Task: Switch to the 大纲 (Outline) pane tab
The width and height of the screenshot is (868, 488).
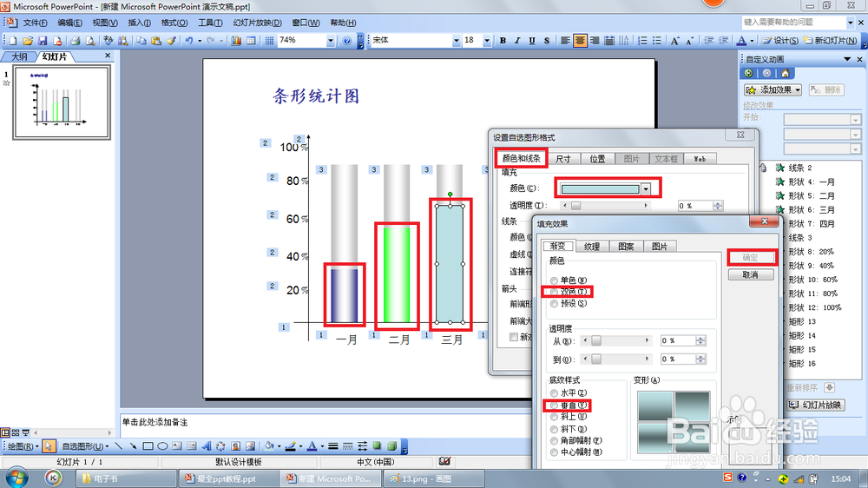Action: click(x=19, y=56)
